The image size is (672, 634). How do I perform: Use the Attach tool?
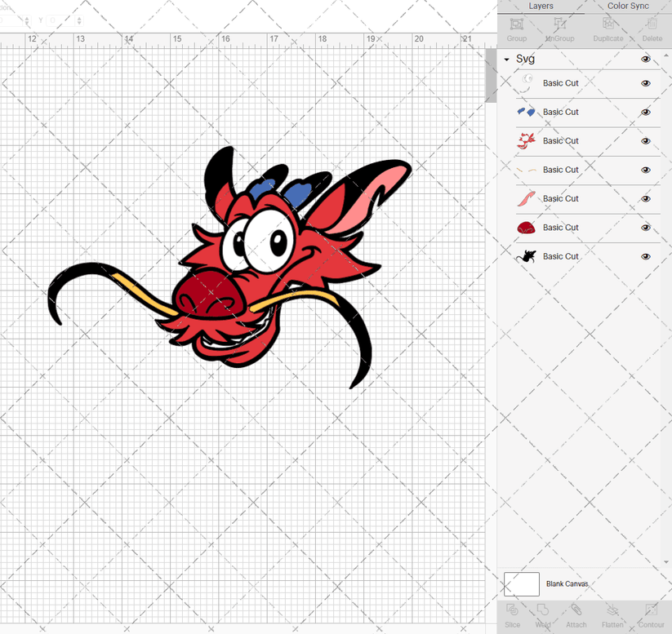[576, 616]
